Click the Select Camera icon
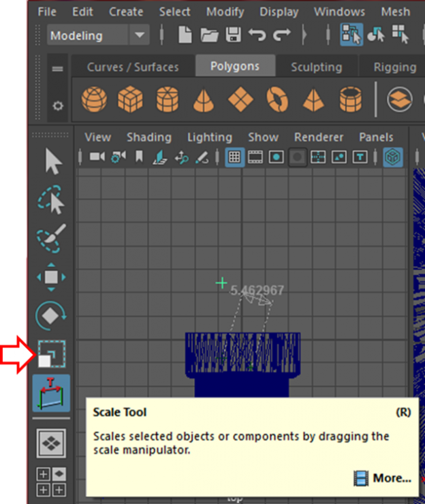The width and height of the screenshot is (425, 504). pyautogui.click(x=97, y=157)
